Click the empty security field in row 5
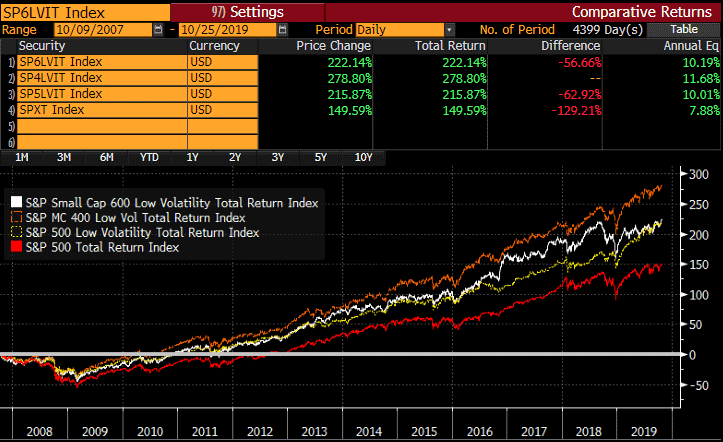Screen dimensions: 723x442 coord(102,126)
